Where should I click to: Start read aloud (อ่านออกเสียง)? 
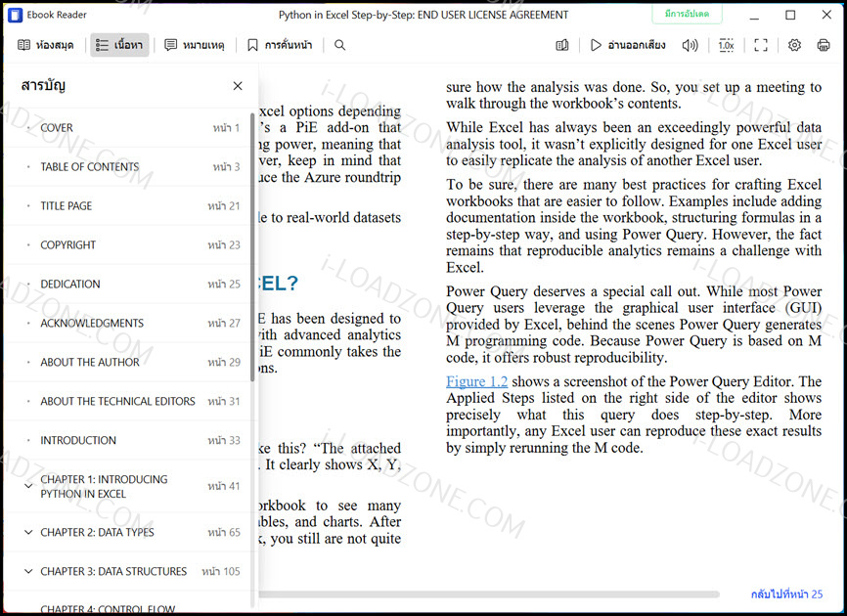coord(627,45)
